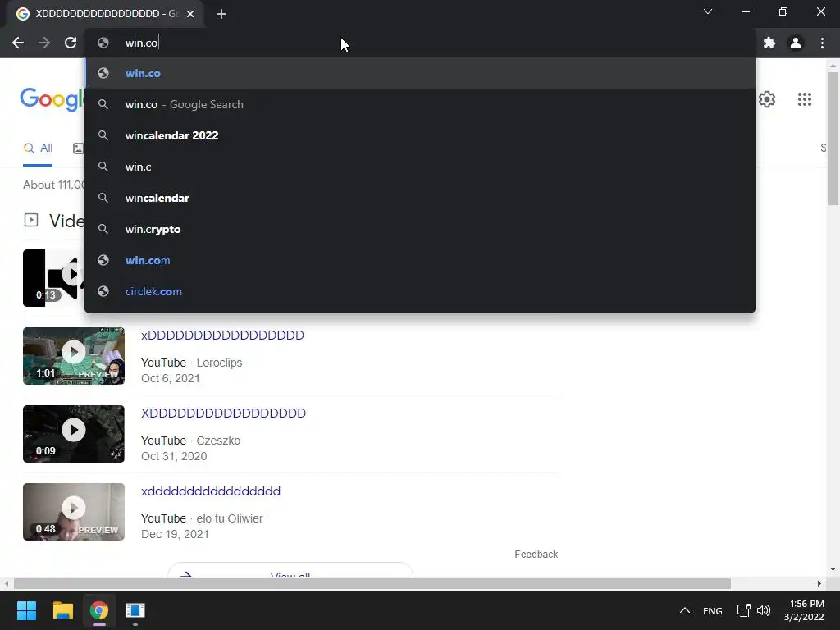Screen dimensions: 840x630
Task: Open the xdddddddddddddddd Oliwier video link
Action: (x=211, y=491)
